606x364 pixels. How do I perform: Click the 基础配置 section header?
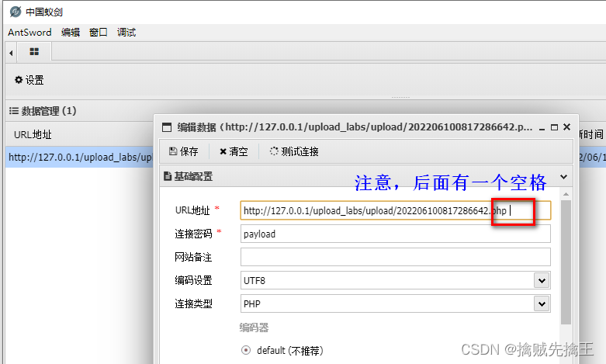365,177
